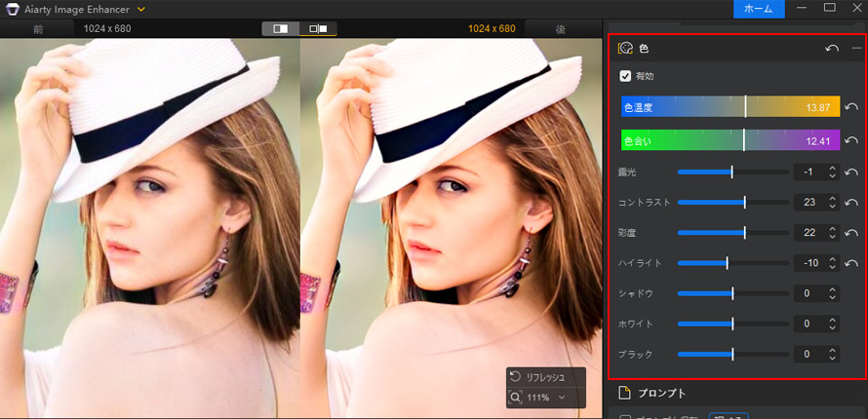Reset the 彩度 value
Screen dimensions: 868x419
[851, 233]
